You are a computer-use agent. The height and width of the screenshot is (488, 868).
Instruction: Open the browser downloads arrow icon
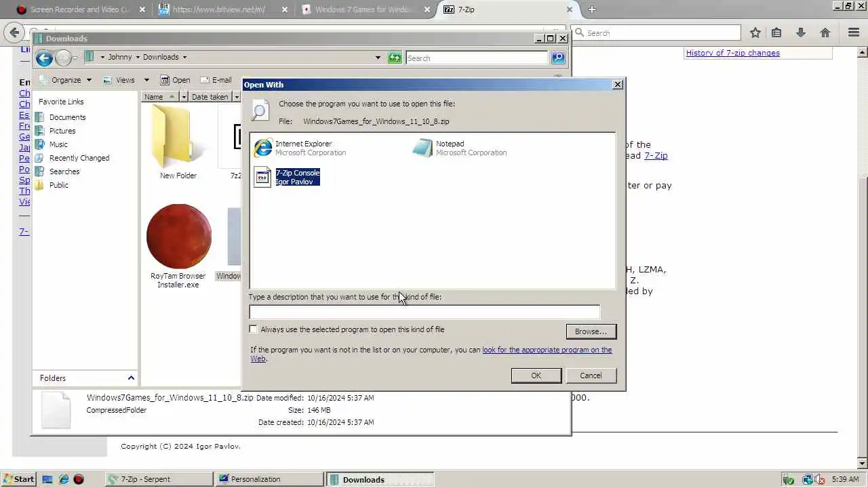[801, 33]
